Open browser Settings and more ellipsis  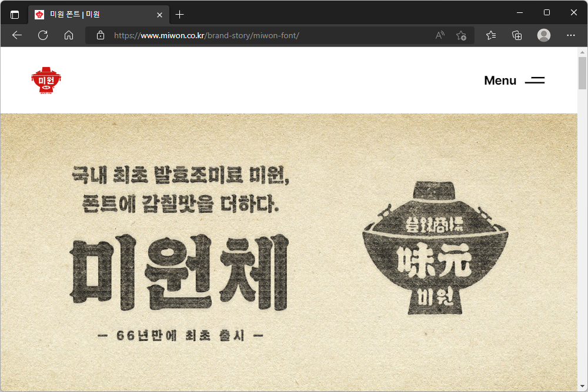[571, 35]
